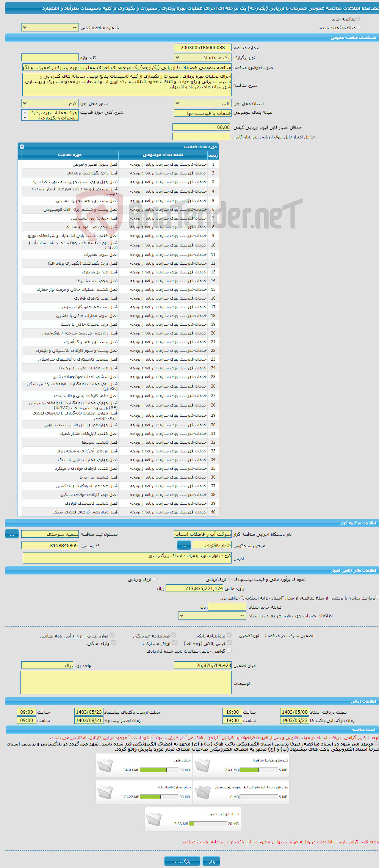Click the طبقه بندی موضوعی field
This screenshot has width=379, height=868.
click(202, 113)
